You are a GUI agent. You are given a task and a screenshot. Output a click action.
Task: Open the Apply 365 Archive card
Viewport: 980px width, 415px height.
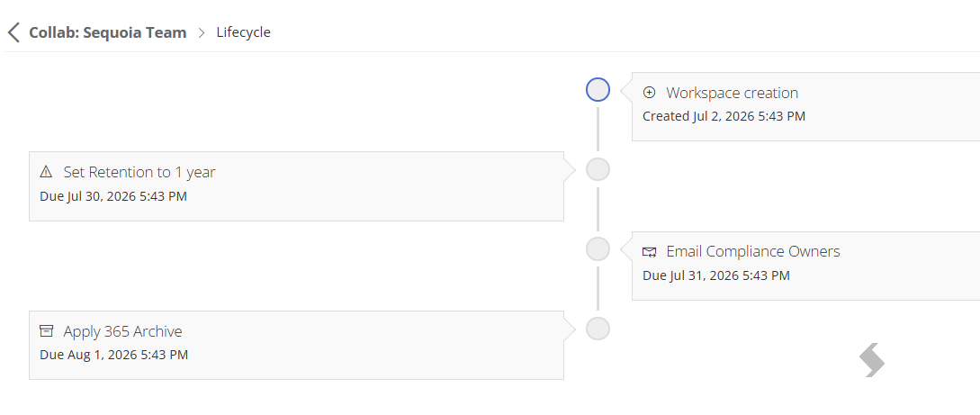(x=296, y=345)
